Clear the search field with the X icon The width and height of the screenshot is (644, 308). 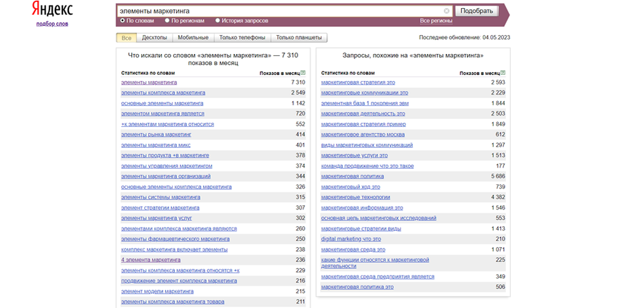coord(446,11)
